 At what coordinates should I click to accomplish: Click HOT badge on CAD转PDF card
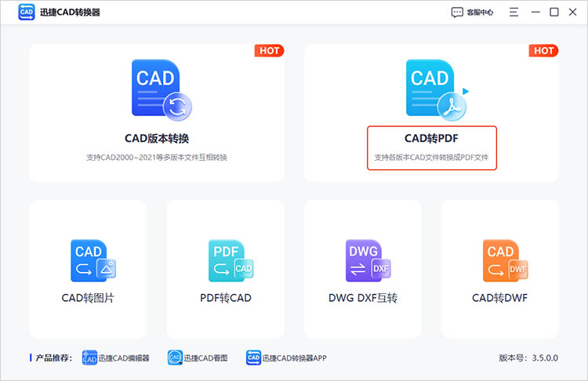tap(544, 51)
